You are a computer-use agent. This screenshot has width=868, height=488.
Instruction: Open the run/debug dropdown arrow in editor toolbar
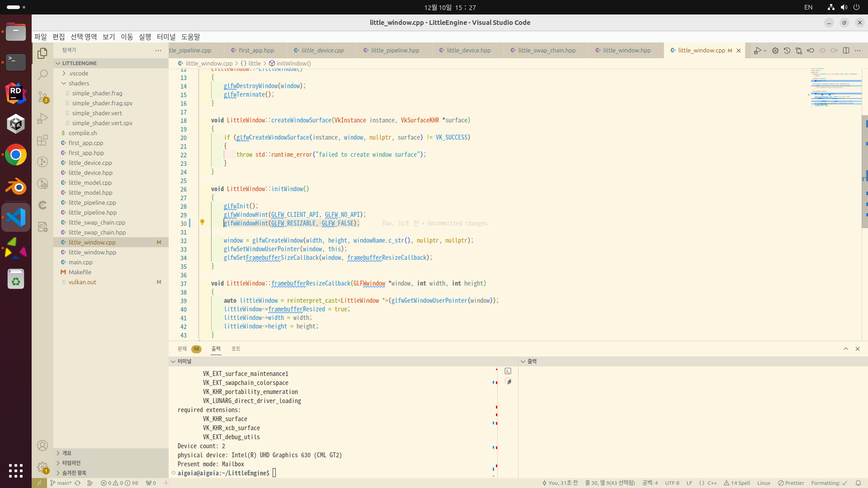(765, 51)
